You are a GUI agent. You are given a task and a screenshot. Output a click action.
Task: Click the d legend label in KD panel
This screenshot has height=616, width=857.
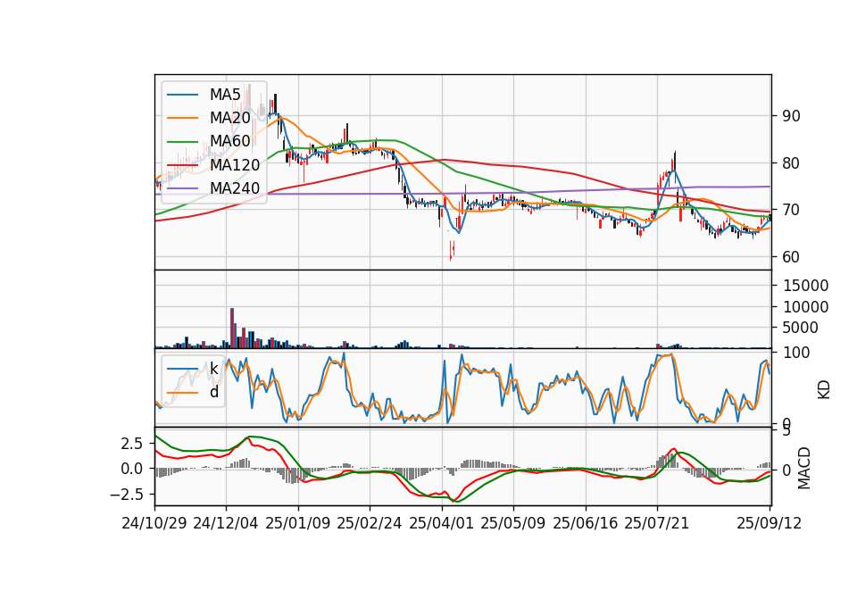[x=213, y=392]
